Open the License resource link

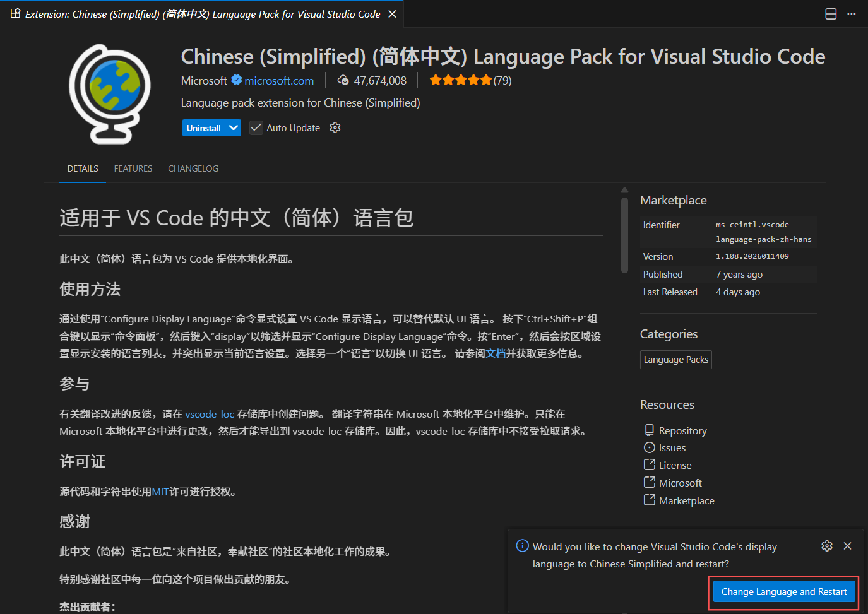point(675,466)
